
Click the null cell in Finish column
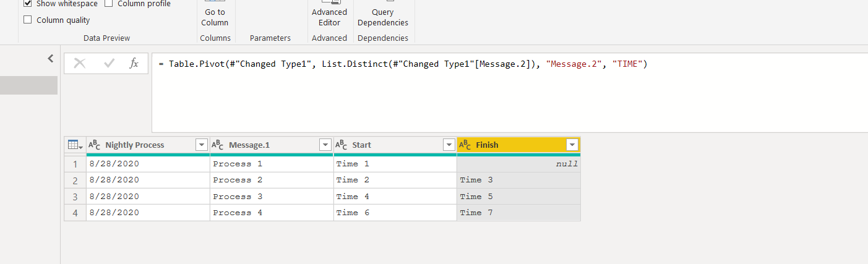pos(518,164)
